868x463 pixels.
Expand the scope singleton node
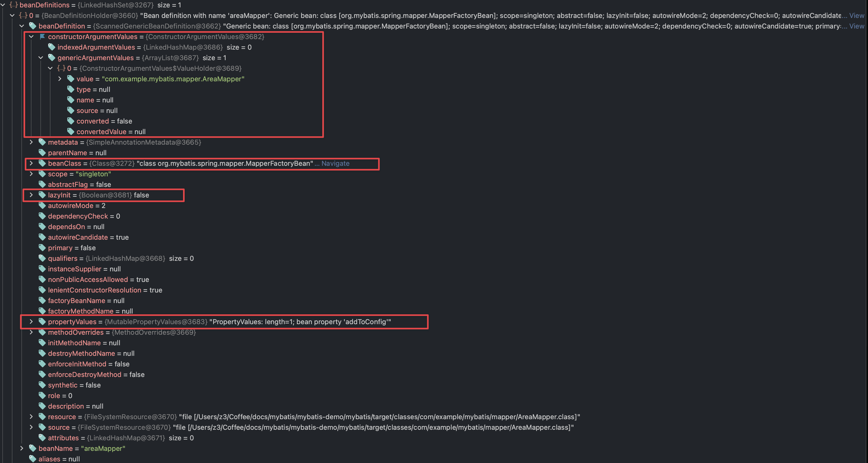coord(31,174)
